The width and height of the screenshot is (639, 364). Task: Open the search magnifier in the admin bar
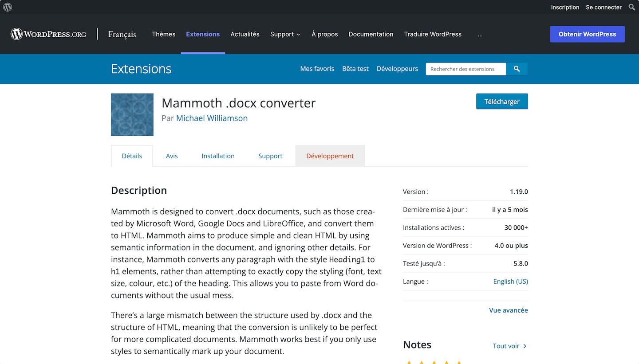tap(632, 7)
